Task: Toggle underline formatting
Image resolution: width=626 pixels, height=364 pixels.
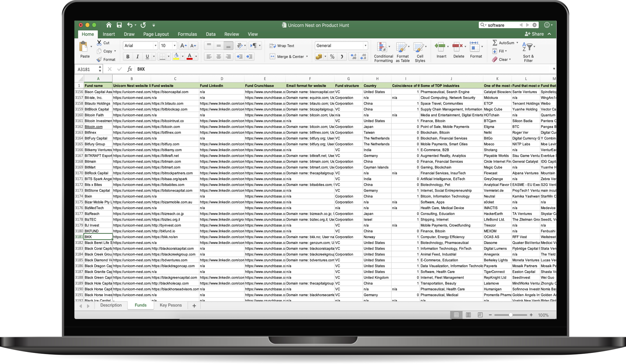Action: pos(147,57)
